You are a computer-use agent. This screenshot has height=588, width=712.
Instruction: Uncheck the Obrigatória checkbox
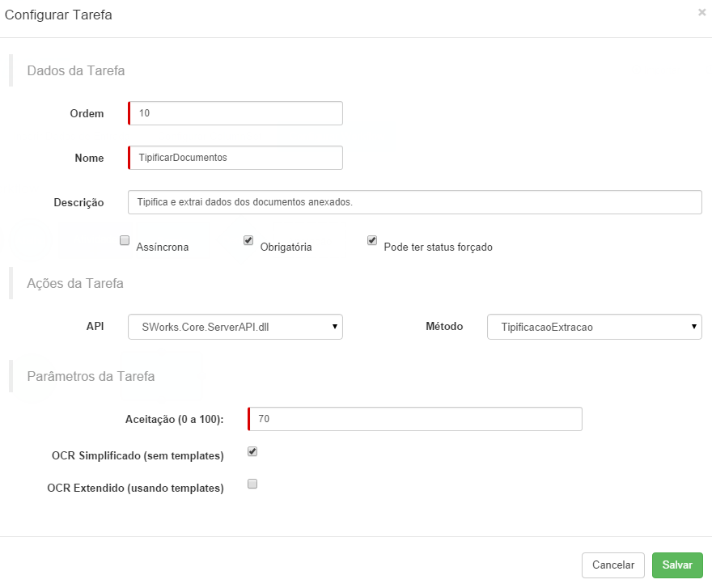pos(248,240)
